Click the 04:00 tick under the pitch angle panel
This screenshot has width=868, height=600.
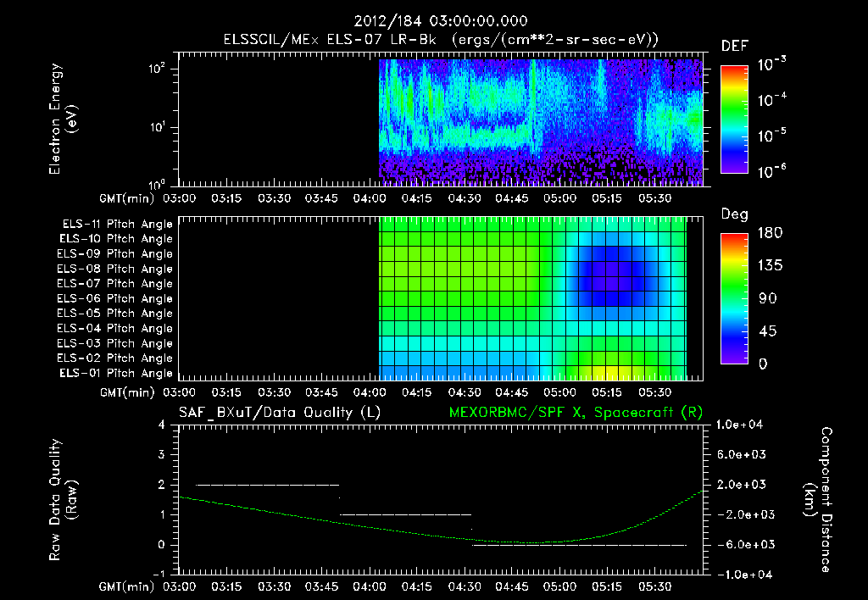(370, 392)
